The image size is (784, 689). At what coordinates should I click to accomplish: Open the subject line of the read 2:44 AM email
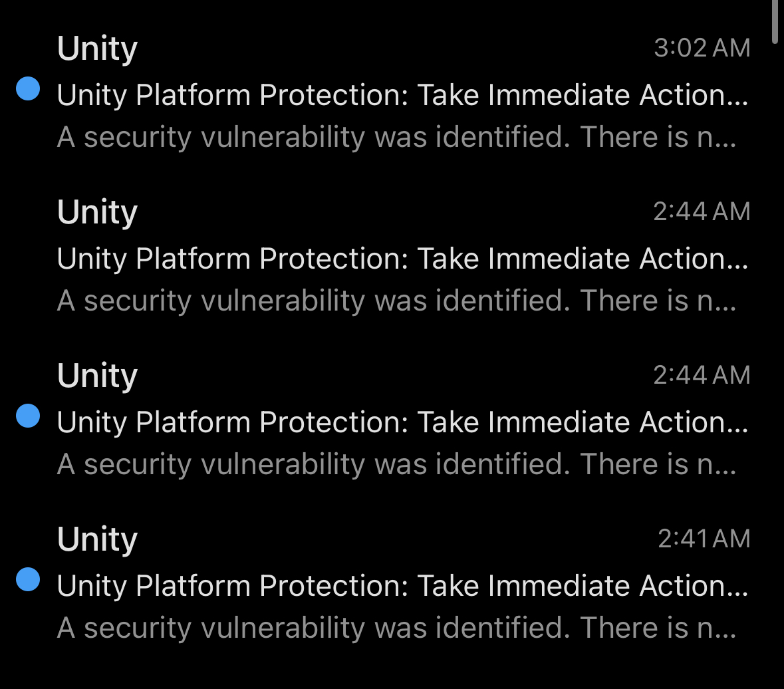click(402, 259)
